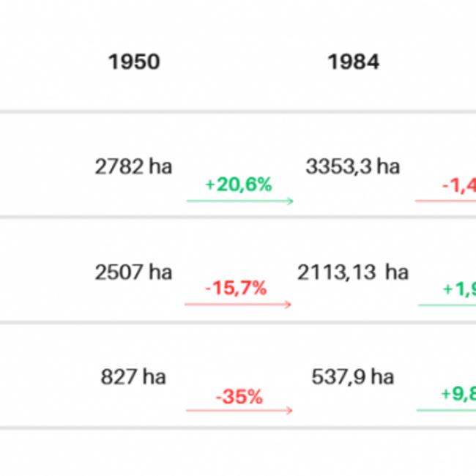
Task: Click the 1950 column header
Action: point(134,62)
